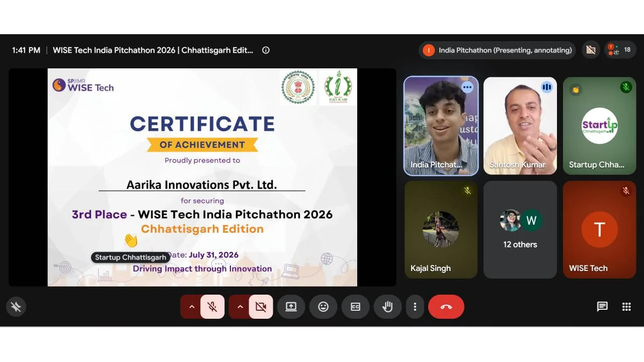Leave the call with the red button
The width and height of the screenshot is (644, 362).
(446, 307)
